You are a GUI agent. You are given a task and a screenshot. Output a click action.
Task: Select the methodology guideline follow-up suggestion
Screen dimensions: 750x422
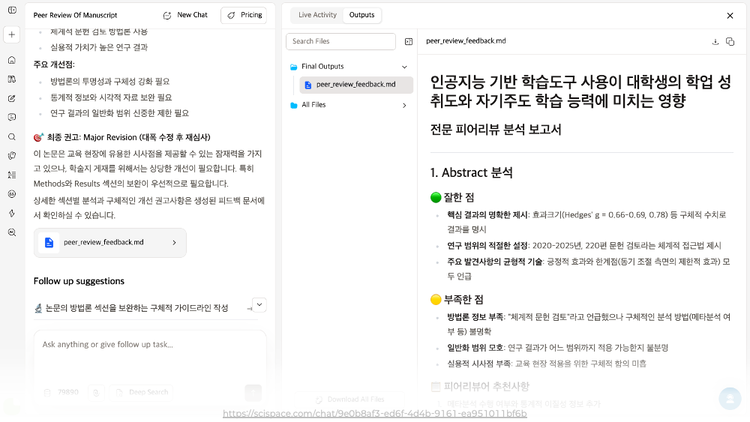coord(136,308)
